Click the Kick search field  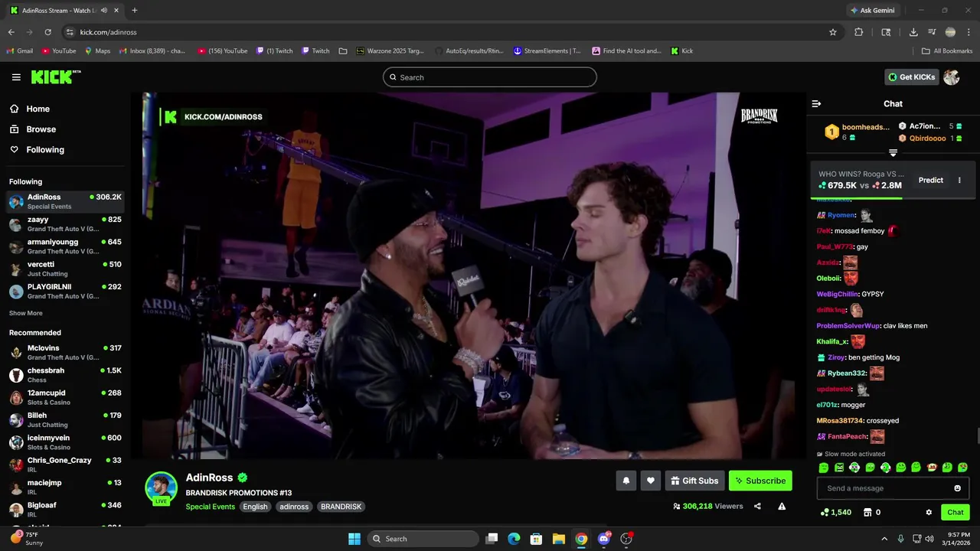[x=490, y=77]
